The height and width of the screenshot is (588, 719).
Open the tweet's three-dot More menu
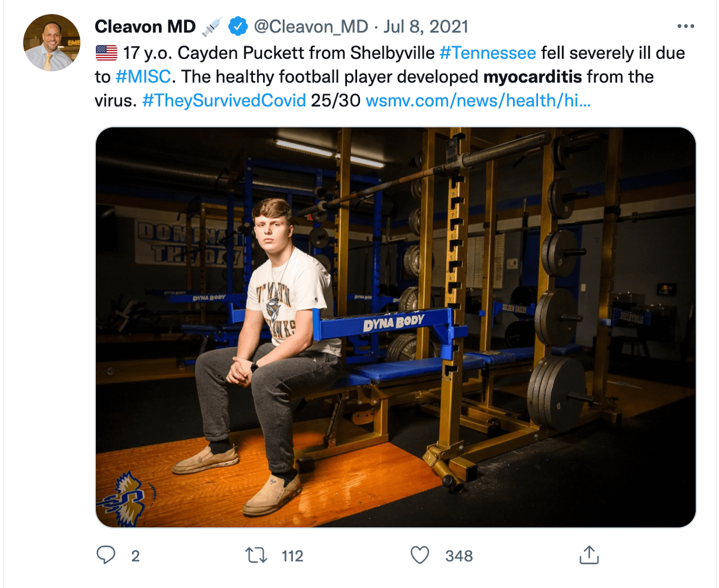pyautogui.click(x=685, y=26)
